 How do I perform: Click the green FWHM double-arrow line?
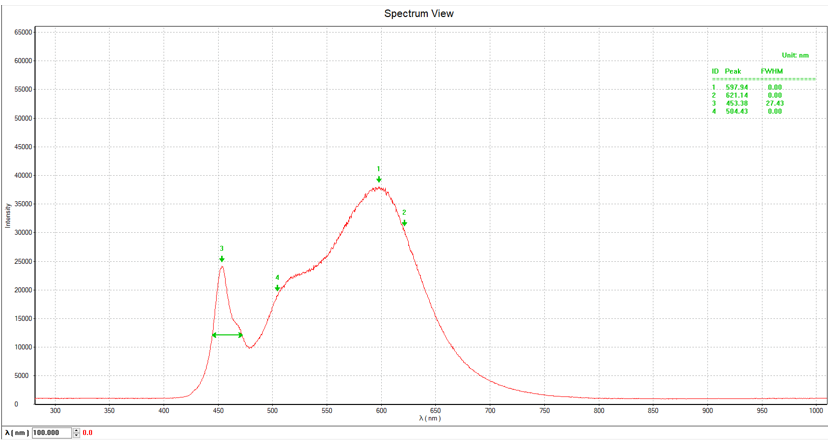pos(227,335)
